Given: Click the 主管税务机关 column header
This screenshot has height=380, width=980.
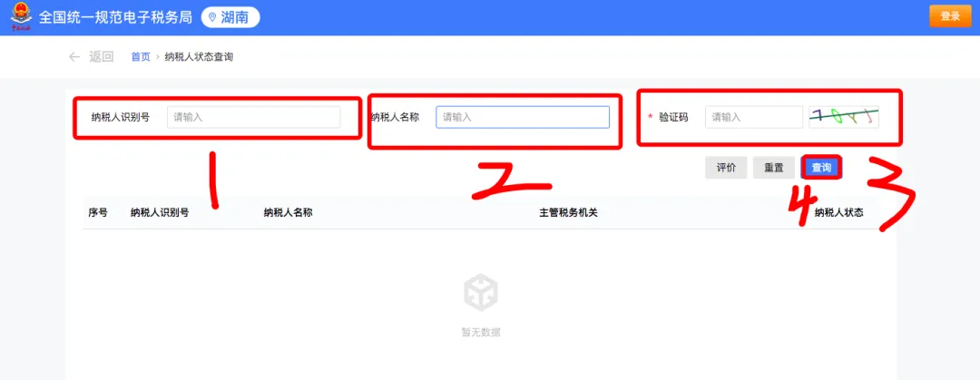Looking at the screenshot, I should (569, 212).
